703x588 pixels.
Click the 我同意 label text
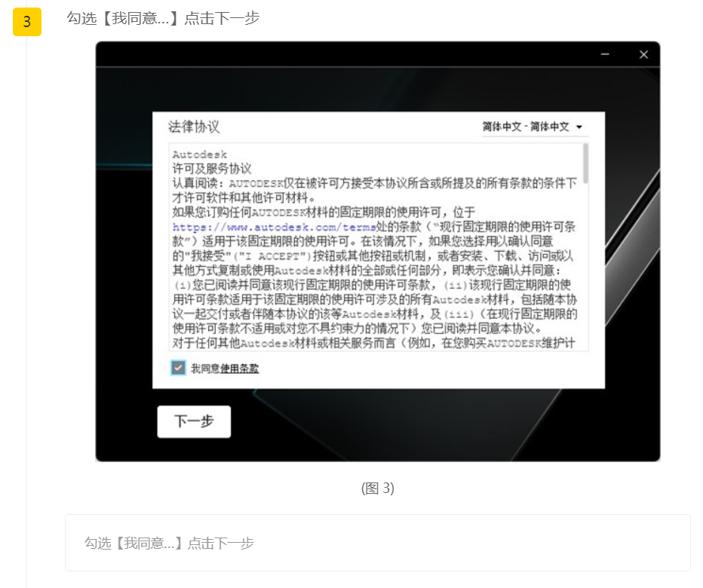[x=204, y=369]
